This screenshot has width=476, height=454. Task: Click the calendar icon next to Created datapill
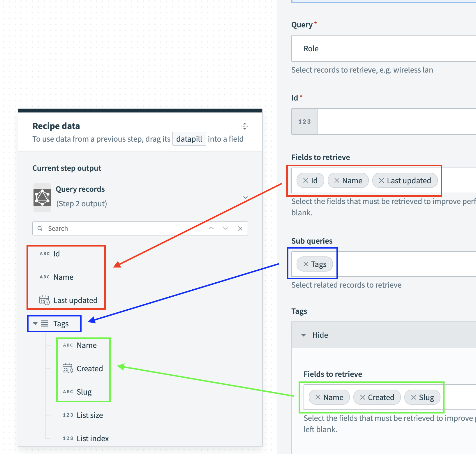pyautogui.click(x=68, y=368)
